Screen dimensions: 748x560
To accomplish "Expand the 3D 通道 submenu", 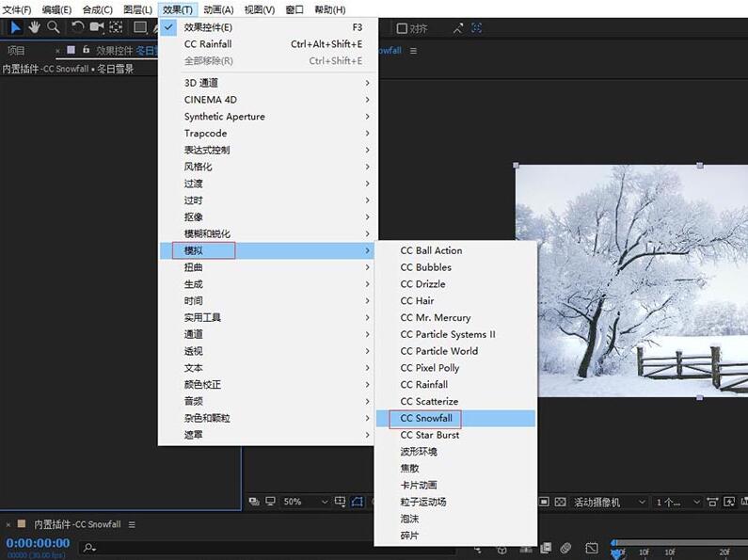I will pyautogui.click(x=268, y=83).
